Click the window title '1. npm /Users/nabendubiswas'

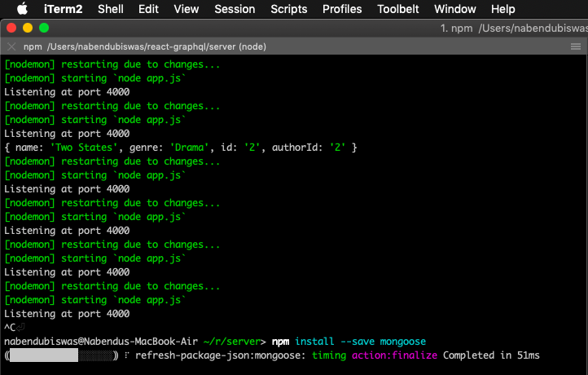tap(514, 29)
